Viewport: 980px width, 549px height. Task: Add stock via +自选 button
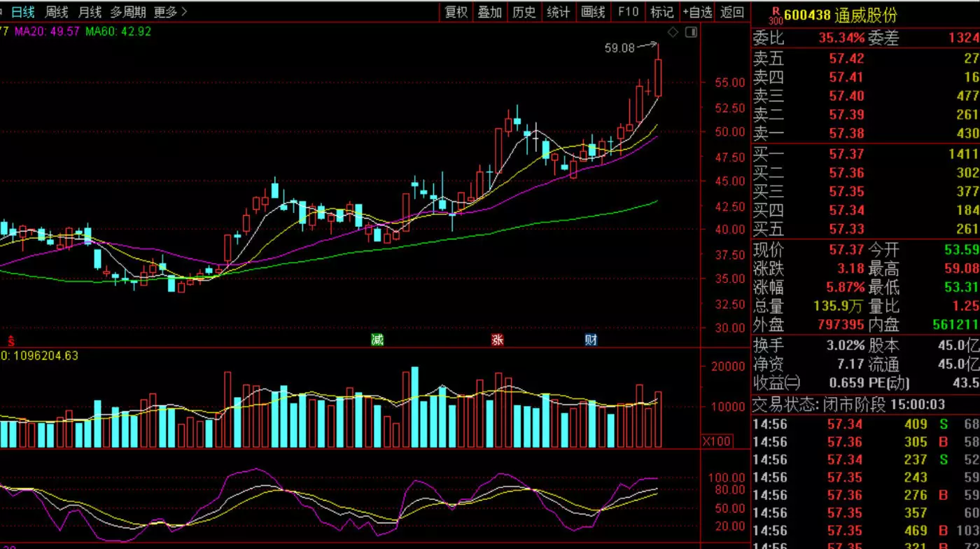tap(697, 12)
